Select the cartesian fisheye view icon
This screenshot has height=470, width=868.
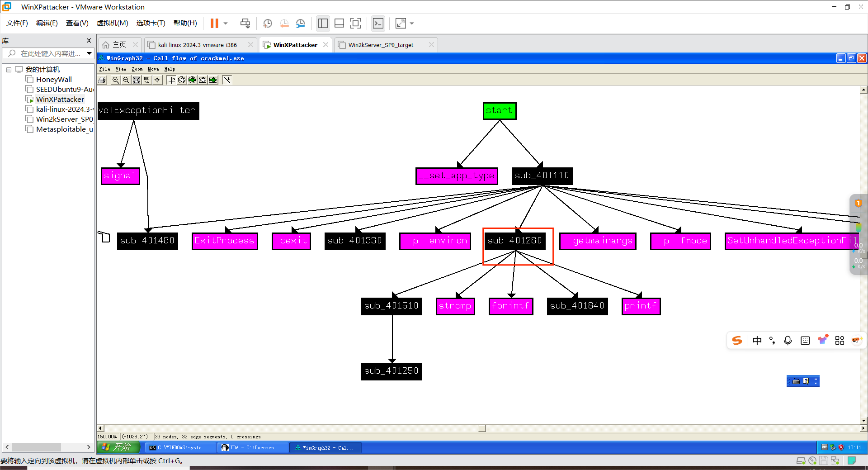point(203,80)
